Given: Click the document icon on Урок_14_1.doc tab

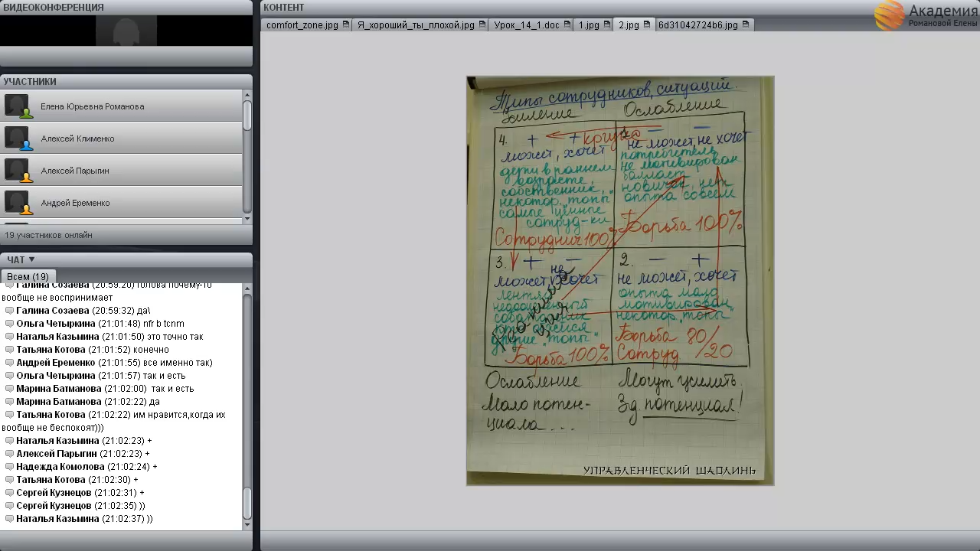Looking at the screenshot, I should pos(567,24).
